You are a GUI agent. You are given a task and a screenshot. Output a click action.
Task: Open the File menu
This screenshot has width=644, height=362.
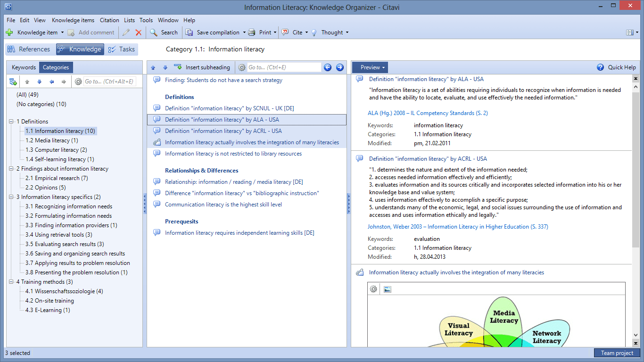pyautogui.click(x=11, y=20)
